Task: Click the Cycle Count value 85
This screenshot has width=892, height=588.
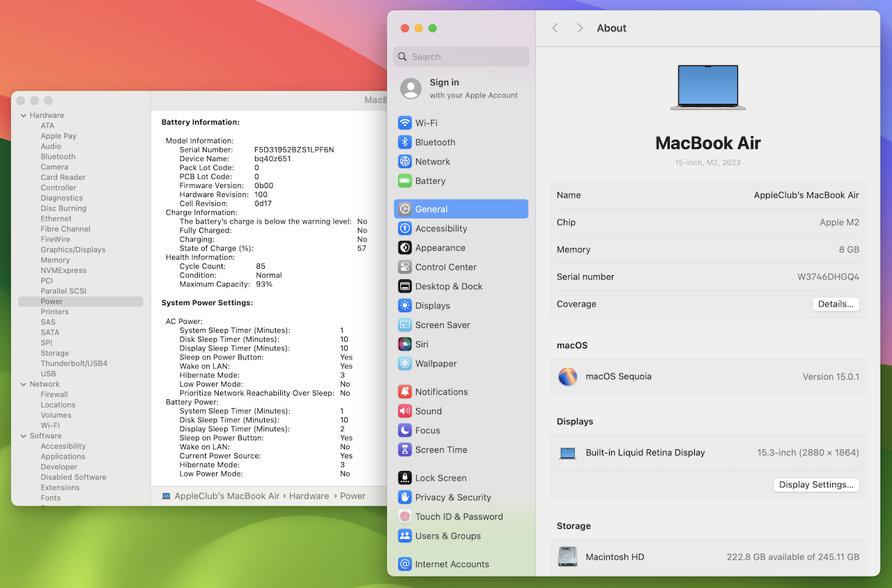Action: 261,266
